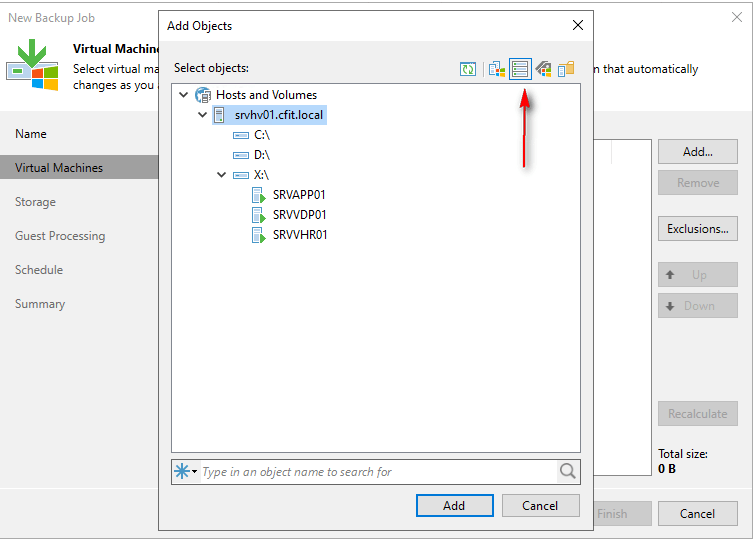Go to the Storage wizard step

coord(35,202)
